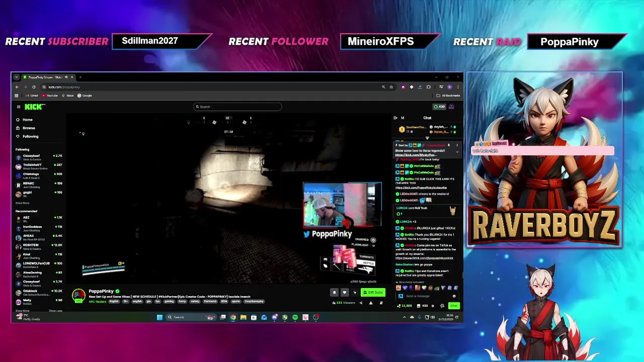Viewport: 644px width, 362px height.
Task: Bookmark this page with star icon
Action: 391,87
